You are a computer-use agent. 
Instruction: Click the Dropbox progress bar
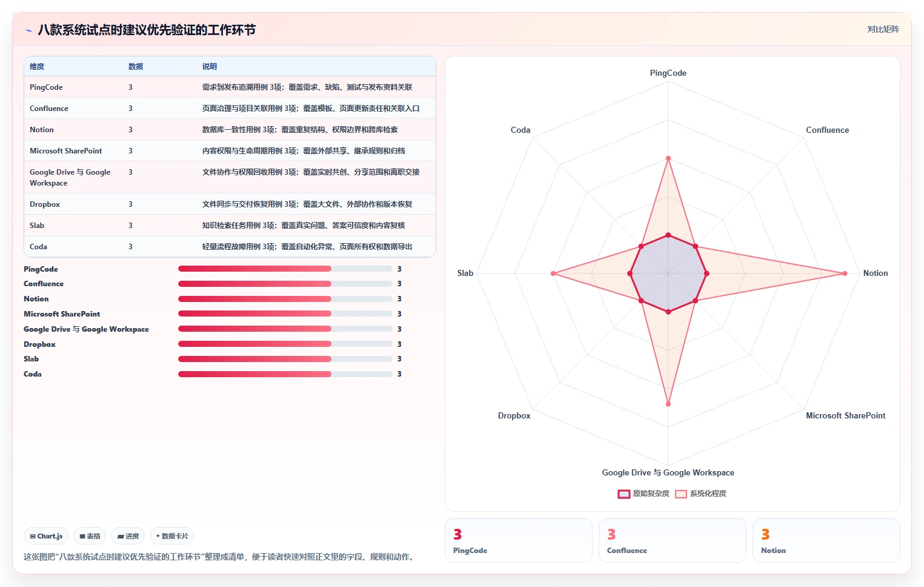[285, 344]
